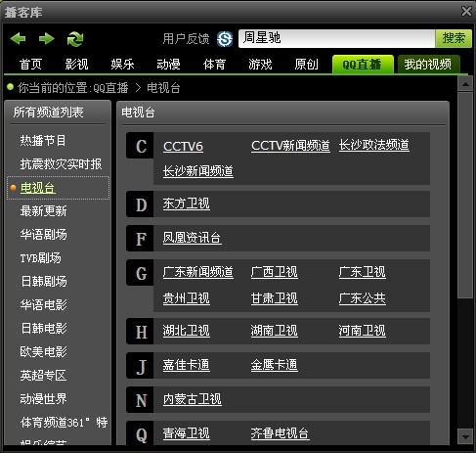Open the 齐鲁电视台 link

click(281, 433)
